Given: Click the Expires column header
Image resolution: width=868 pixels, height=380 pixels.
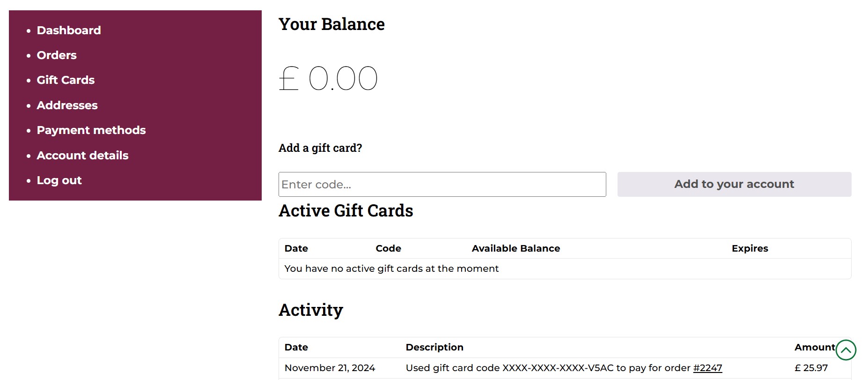Looking at the screenshot, I should pos(750,248).
